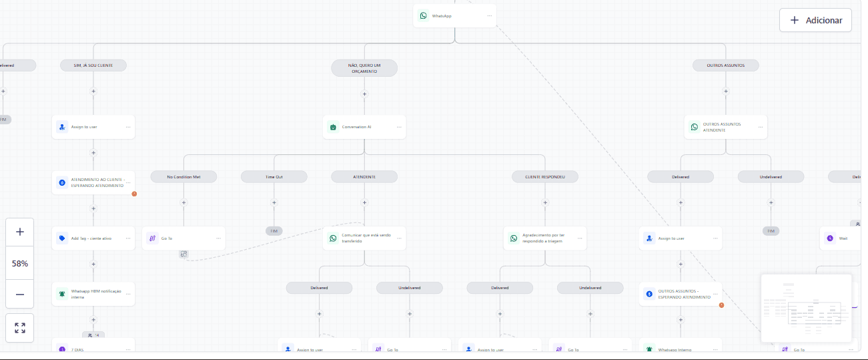The height and width of the screenshot is (360, 868).
Task: Select the NÃO, QUERO UM ORÇAMENTO branch
Action: pyautogui.click(x=364, y=68)
